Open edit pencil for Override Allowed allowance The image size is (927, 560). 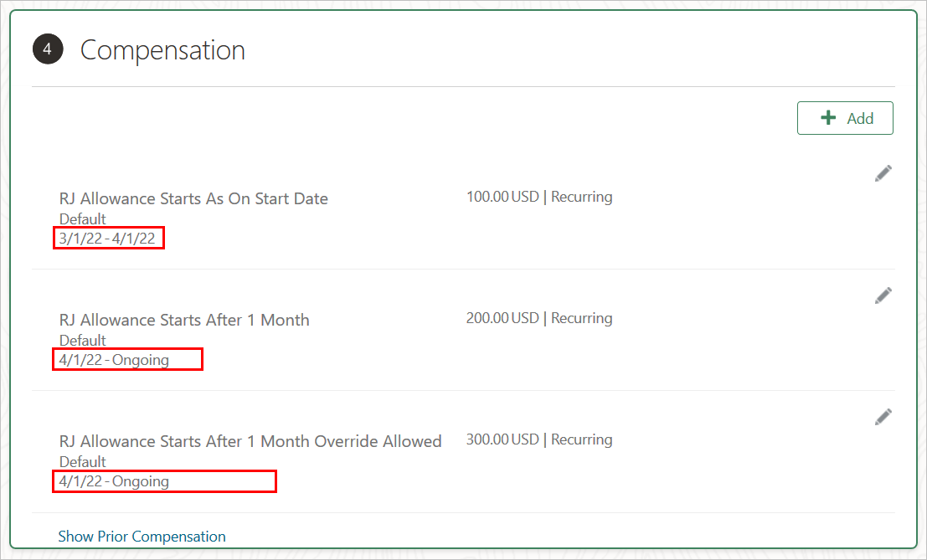883,416
